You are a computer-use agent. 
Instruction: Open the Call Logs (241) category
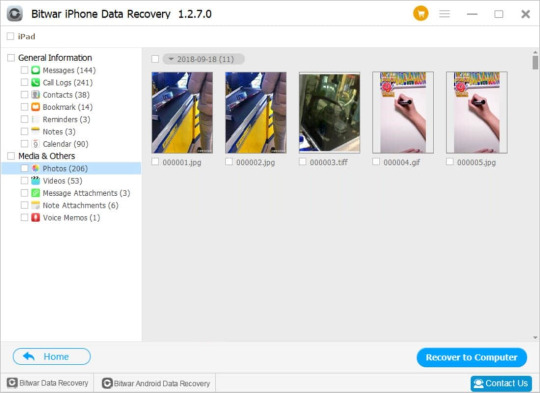coord(68,82)
